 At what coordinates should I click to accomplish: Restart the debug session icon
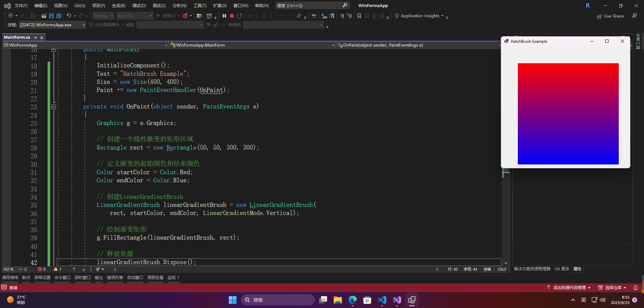(x=239, y=16)
